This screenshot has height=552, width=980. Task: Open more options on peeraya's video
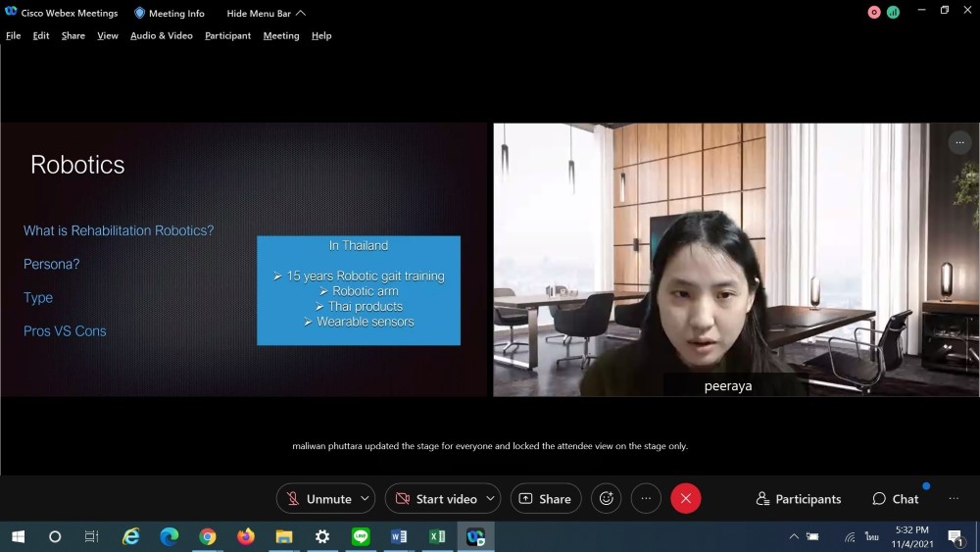coord(959,142)
